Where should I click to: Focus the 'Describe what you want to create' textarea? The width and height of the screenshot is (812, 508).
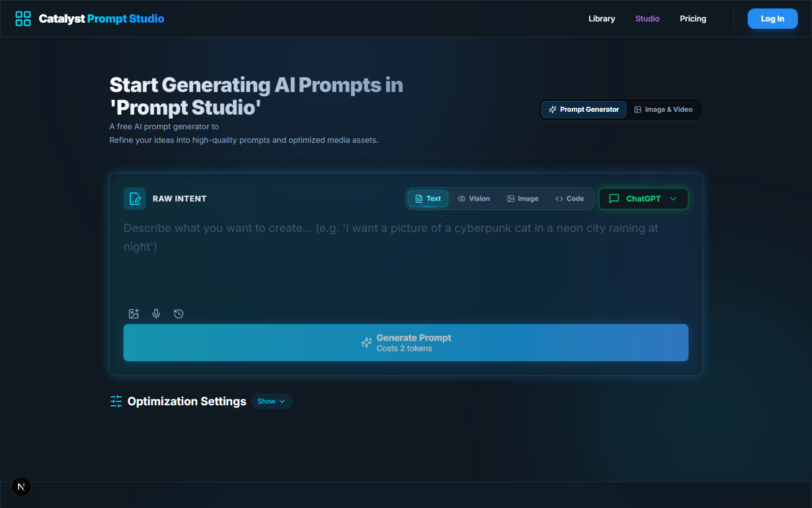(406, 261)
